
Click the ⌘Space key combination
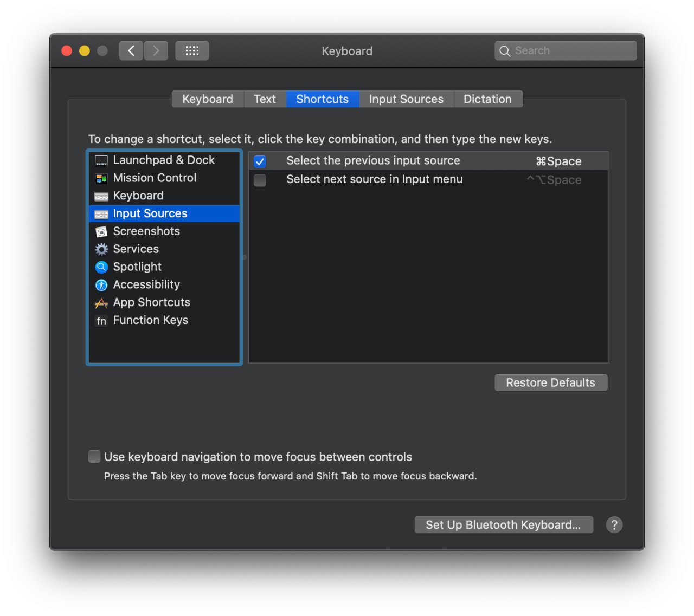click(x=558, y=161)
